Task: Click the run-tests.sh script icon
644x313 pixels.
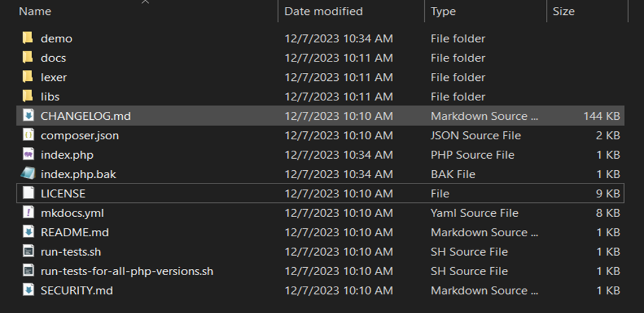Action: coord(28,252)
